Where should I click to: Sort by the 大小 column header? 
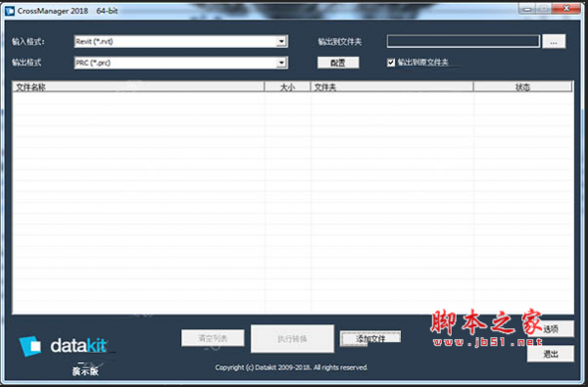coord(287,87)
